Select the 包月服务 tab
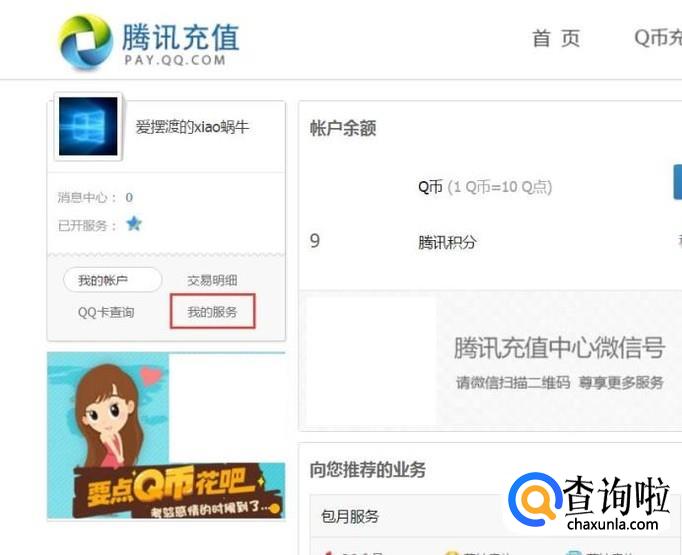The image size is (682, 555). 350,517
